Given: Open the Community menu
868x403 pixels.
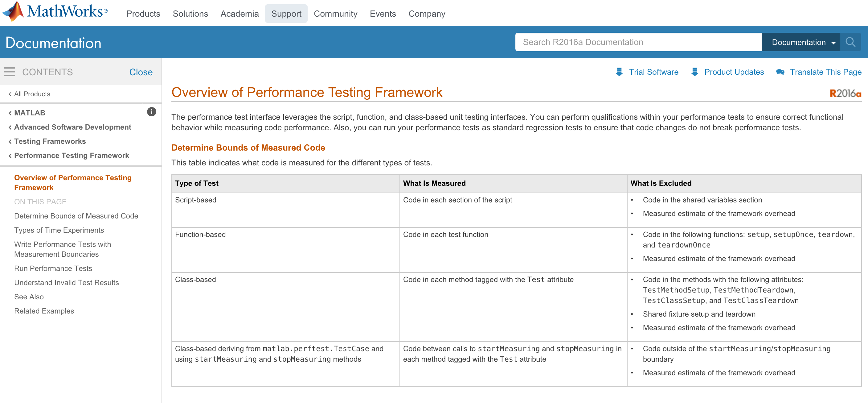Looking at the screenshot, I should pyautogui.click(x=335, y=14).
